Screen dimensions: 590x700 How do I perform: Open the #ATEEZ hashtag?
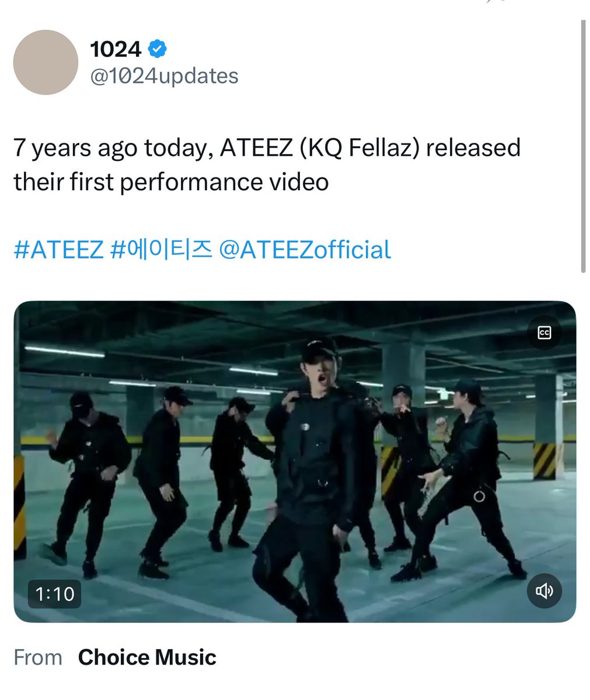click(58, 250)
